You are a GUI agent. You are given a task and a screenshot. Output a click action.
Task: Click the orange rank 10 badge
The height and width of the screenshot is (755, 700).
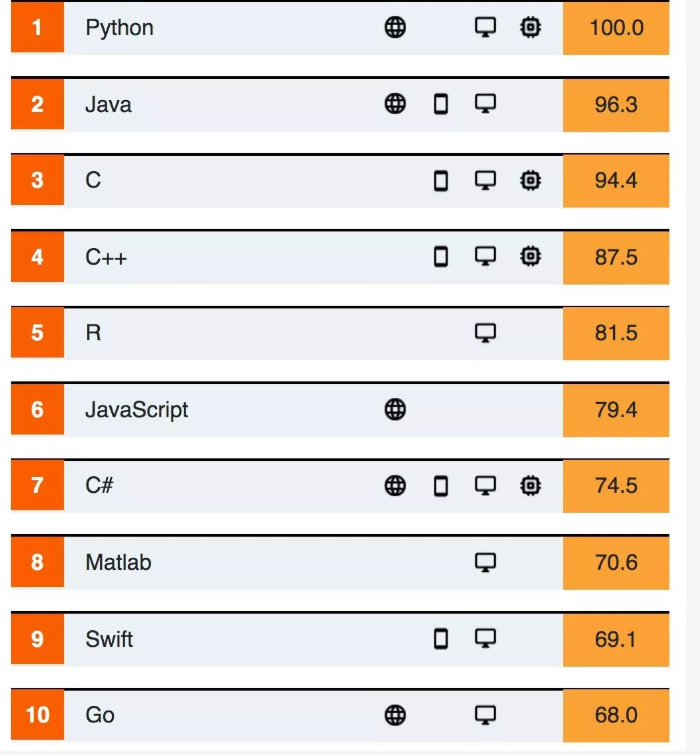pyautogui.click(x=37, y=715)
